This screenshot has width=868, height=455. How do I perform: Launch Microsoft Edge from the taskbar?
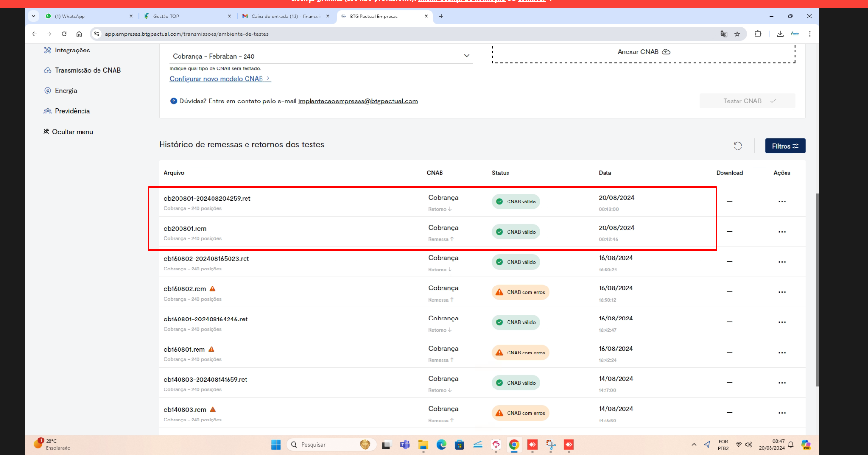click(441, 445)
